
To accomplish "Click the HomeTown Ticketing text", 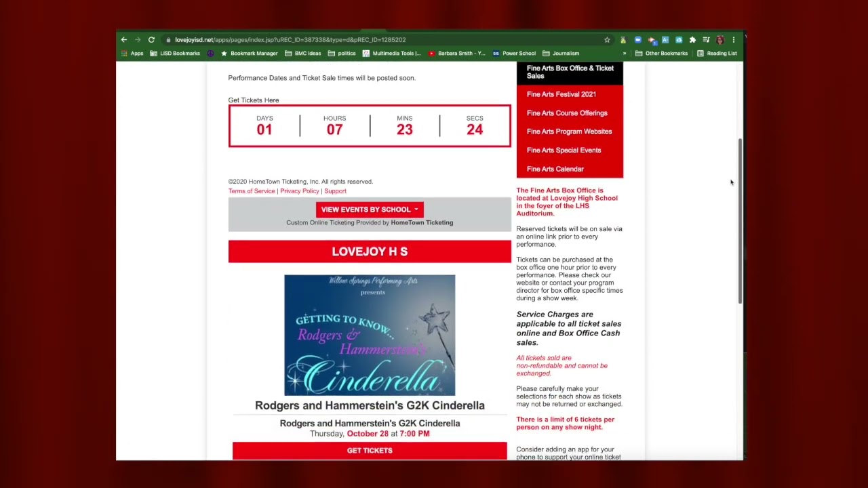I will click(x=422, y=222).
